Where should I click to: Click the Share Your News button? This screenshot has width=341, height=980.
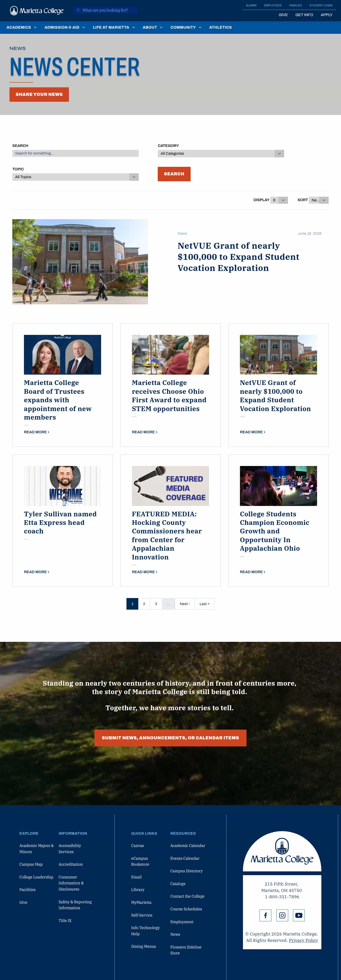pos(39,94)
